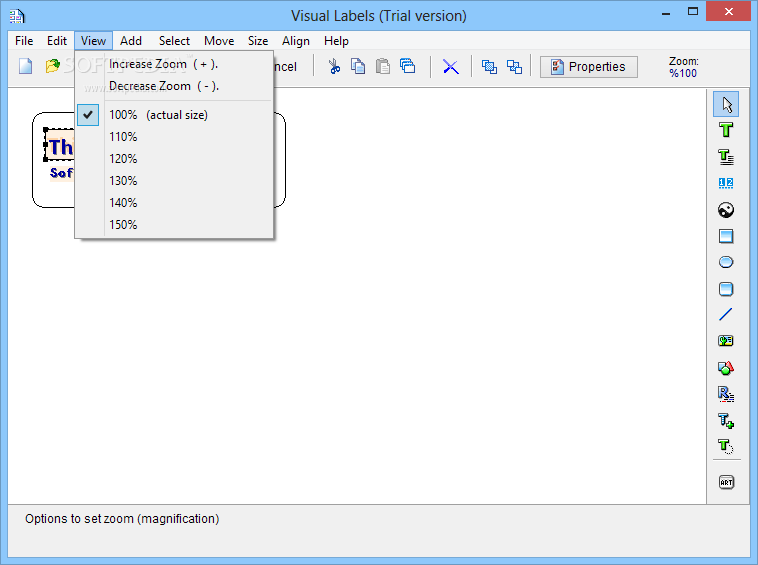Click the Properties button

click(589, 67)
